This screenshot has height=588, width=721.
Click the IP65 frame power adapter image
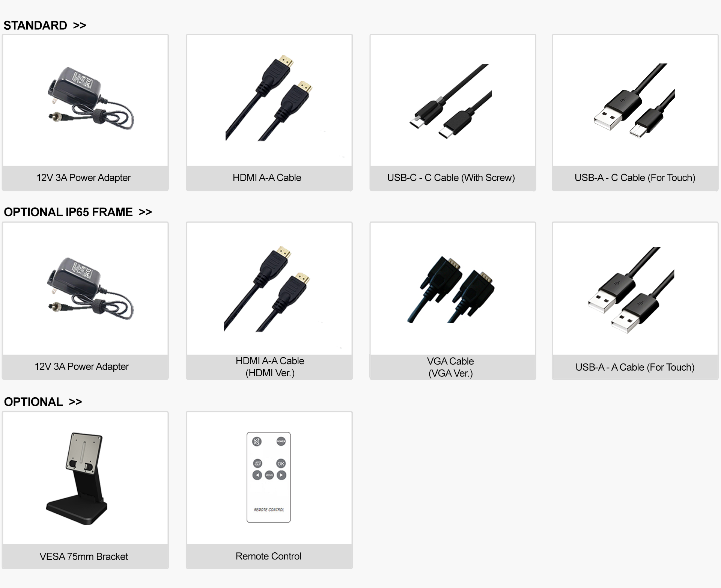point(90,289)
